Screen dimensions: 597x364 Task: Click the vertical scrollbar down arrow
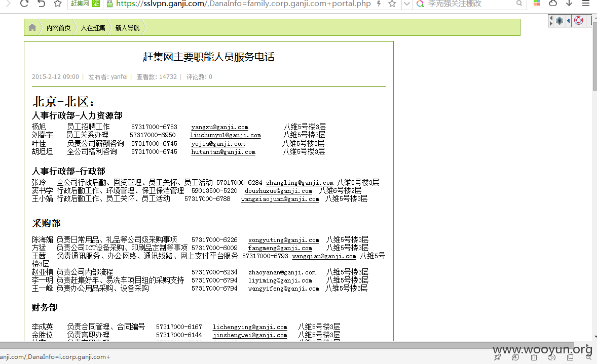point(594,337)
